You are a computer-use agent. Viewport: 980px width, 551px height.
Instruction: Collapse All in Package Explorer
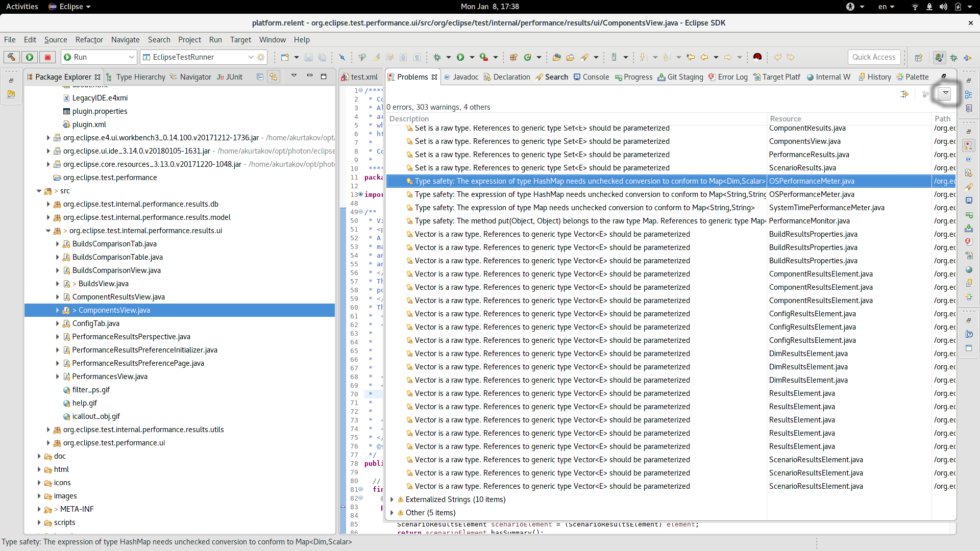(x=260, y=77)
